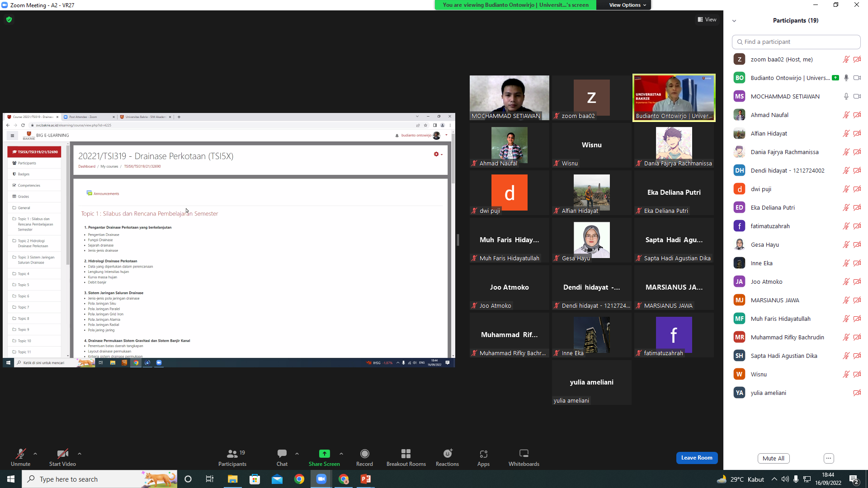Toggle Budianto Ontowirjo's camera icon in list
The height and width of the screenshot is (488, 868).
click(857, 78)
